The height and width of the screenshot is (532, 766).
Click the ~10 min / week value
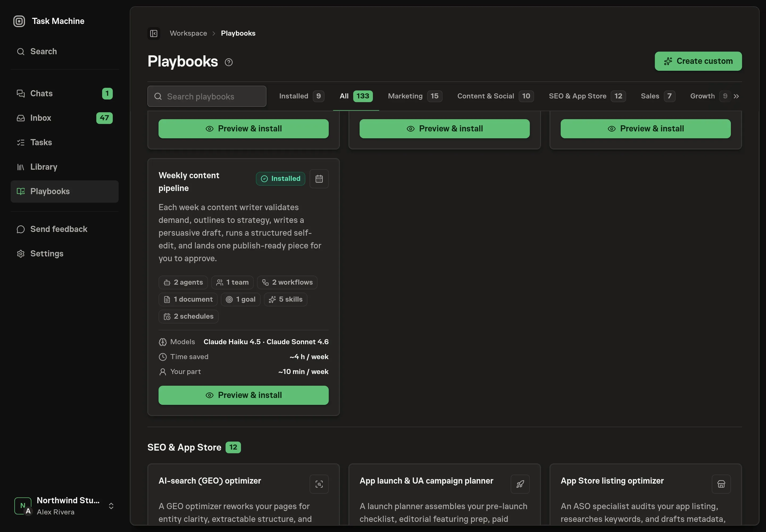[303, 372]
